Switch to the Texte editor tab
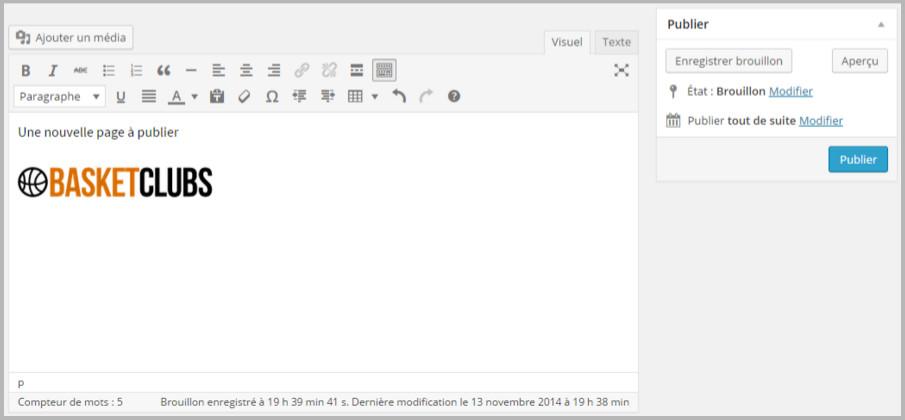The image size is (905, 420). 616,42
